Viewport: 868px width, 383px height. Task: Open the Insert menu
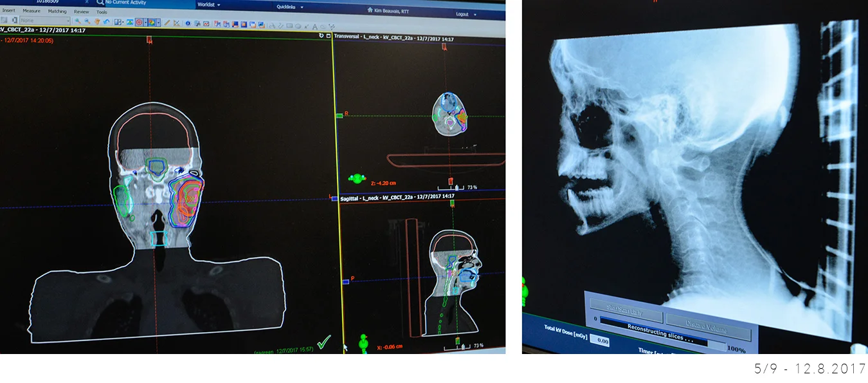(8, 11)
